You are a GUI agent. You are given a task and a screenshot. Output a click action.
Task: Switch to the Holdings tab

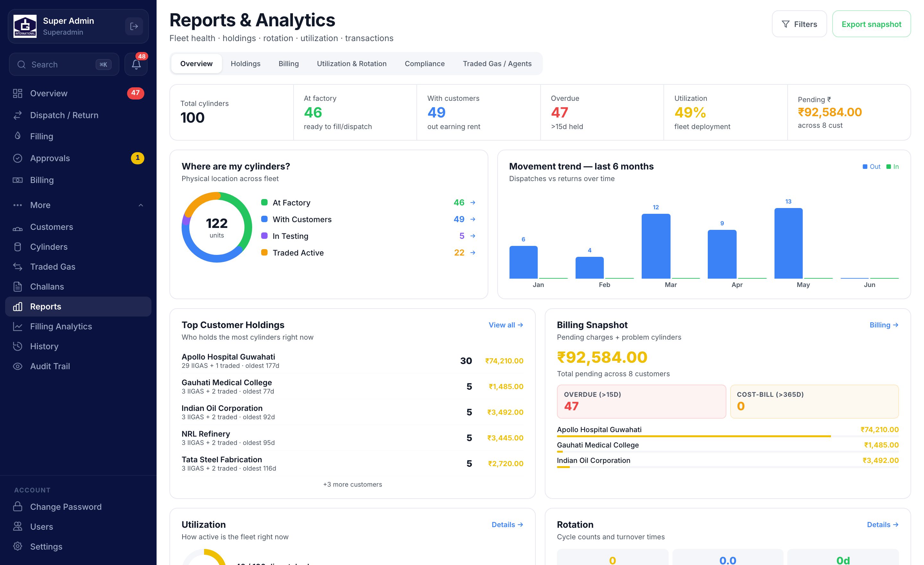point(246,64)
